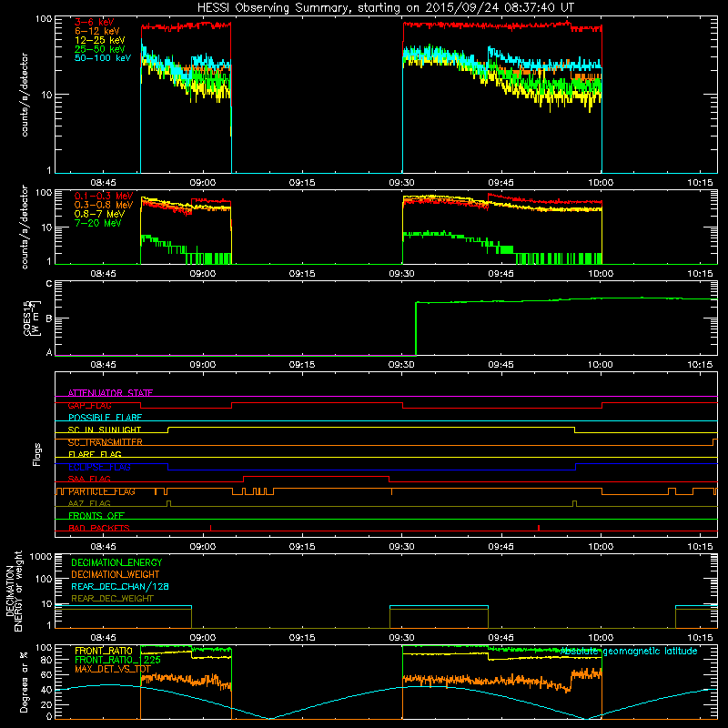This screenshot has width=728, height=728.
Task: Select the GAP_FLAG label
Action: (x=89, y=405)
